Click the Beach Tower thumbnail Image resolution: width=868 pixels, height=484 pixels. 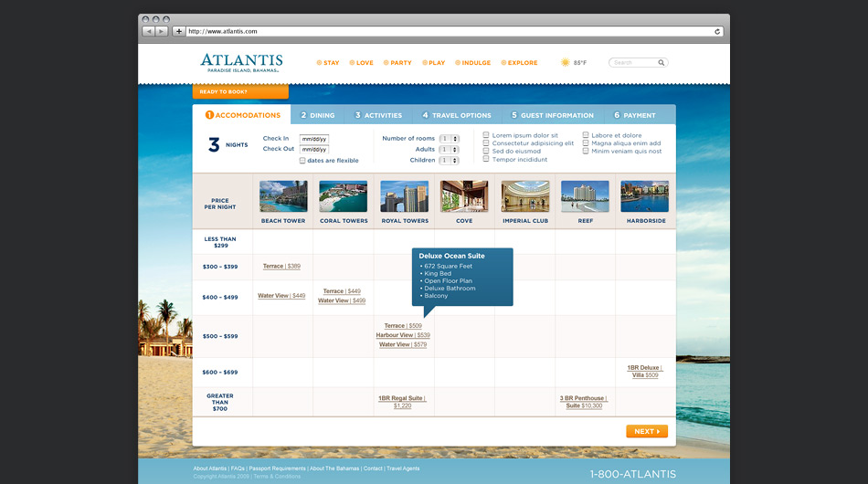pyautogui.click(x=283, y=196)
